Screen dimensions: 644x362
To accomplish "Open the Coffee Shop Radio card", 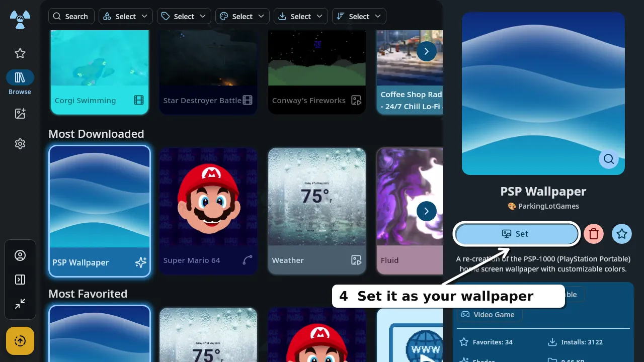I will (410, 72).
